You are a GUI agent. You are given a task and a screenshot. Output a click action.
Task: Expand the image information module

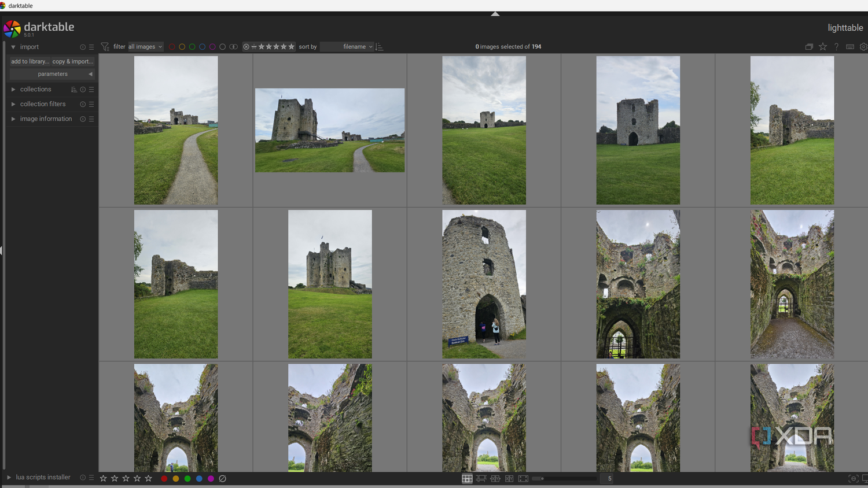pyautogui.click(x=13, y=119)
